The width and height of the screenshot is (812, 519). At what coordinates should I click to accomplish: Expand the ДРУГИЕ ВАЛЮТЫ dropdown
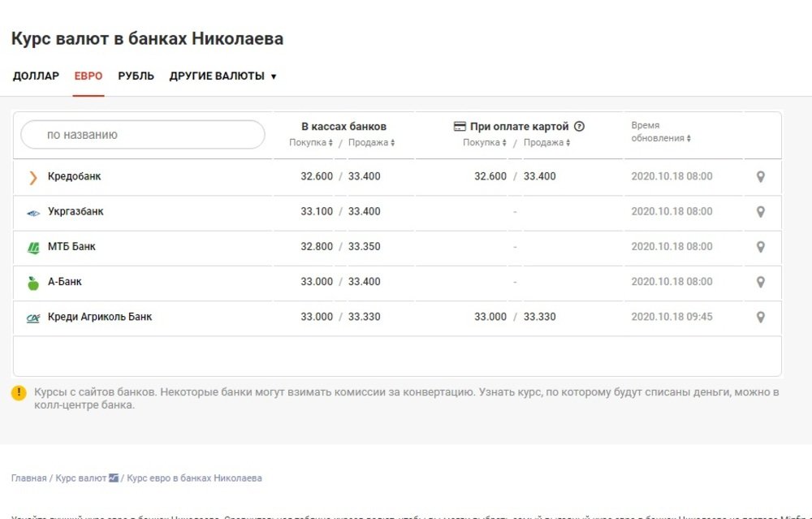pyautogui.click(x=222, y=76)
